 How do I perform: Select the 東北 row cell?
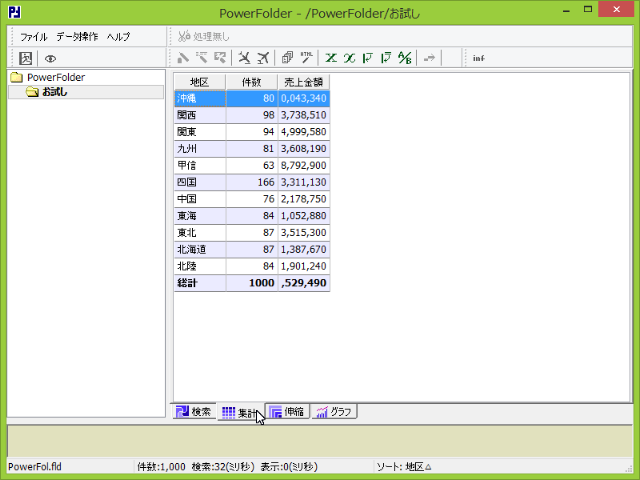click(200, 233)
